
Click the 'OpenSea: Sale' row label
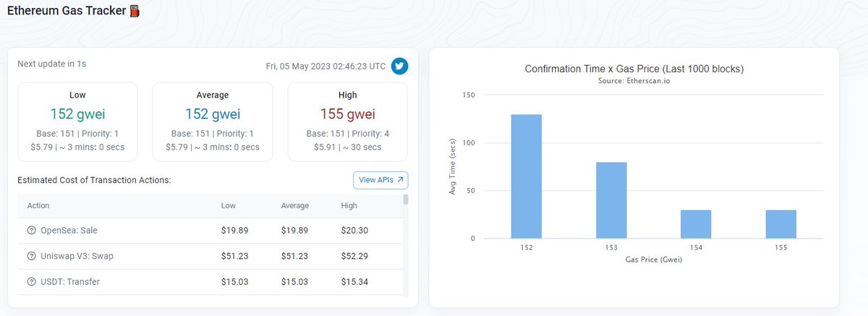[69, 231]
